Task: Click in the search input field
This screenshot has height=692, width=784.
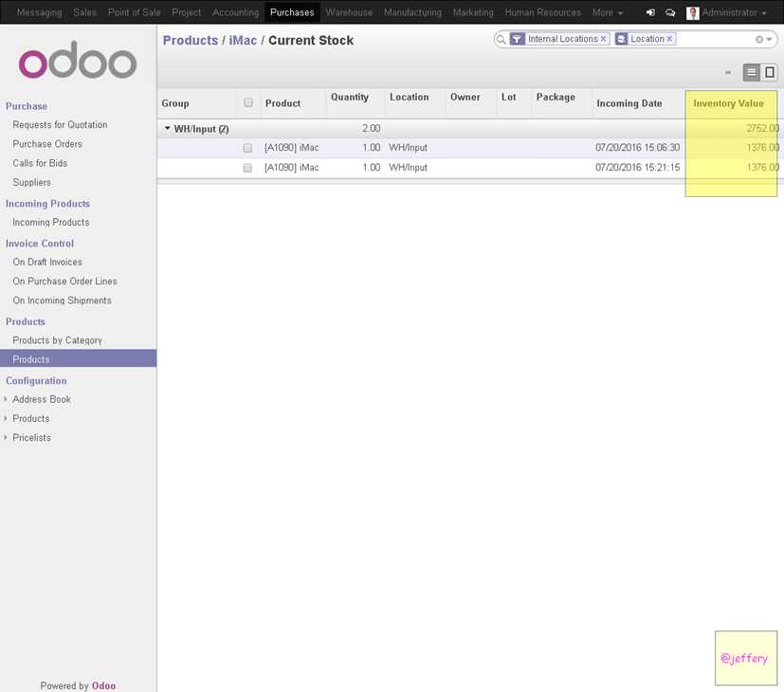Action: pos(714,39)
